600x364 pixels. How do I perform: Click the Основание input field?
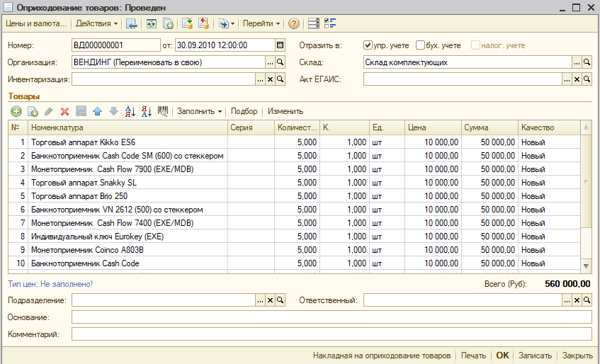[332, 317]
